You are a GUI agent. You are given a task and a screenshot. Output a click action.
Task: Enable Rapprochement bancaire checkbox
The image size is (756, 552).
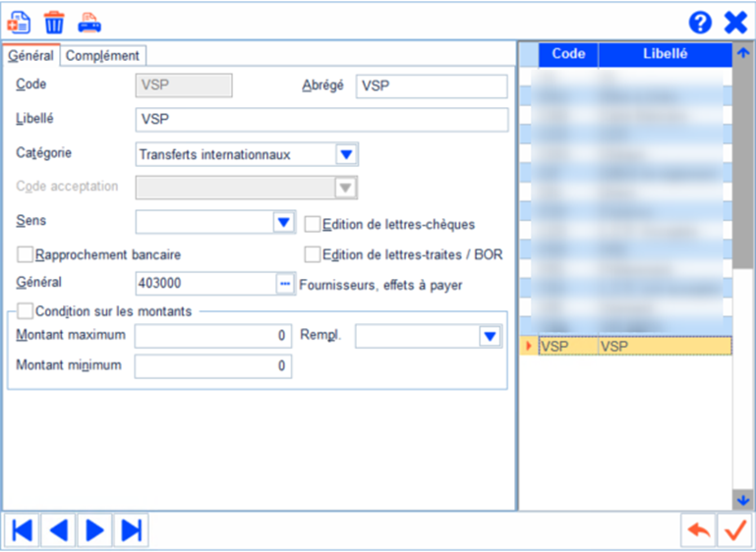point(26,254)
